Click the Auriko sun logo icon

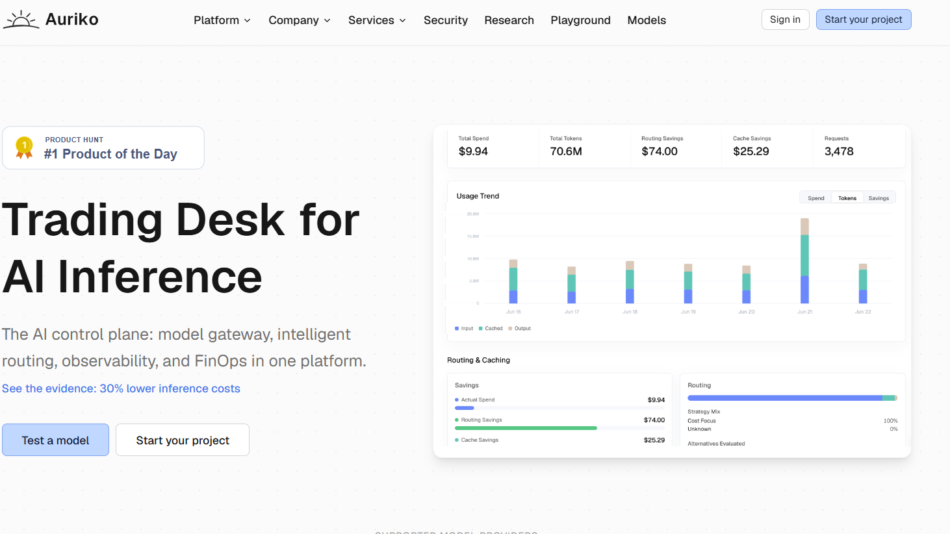pyautogui.click(x=21, y=19)
